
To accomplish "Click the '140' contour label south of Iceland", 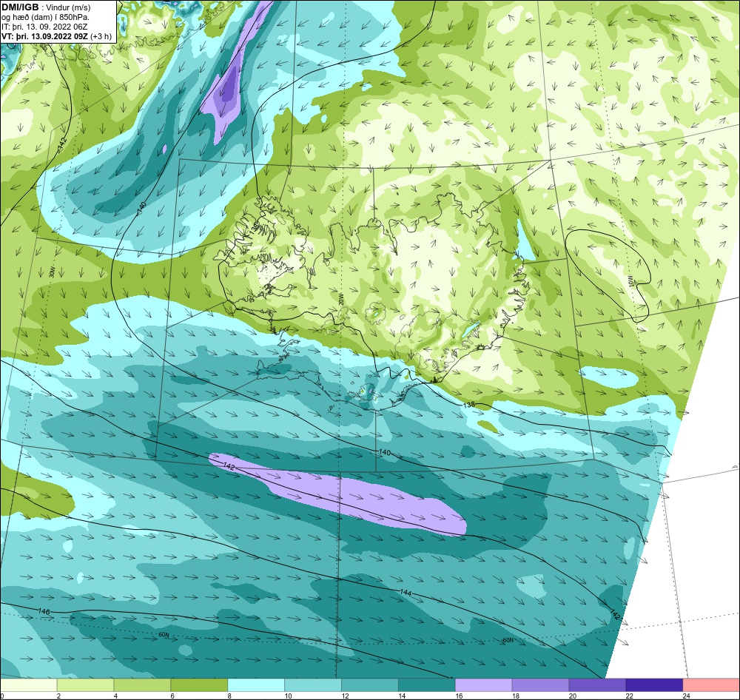I will (385, 452).
